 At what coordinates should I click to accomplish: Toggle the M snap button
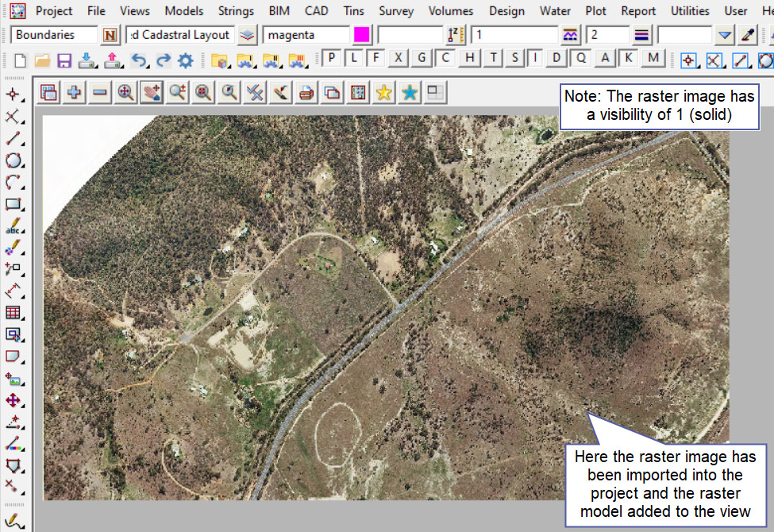[653, 59]
